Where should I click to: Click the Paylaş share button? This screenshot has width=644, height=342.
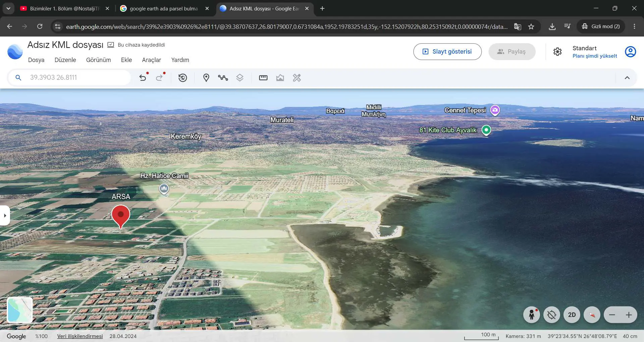(512, 52)
